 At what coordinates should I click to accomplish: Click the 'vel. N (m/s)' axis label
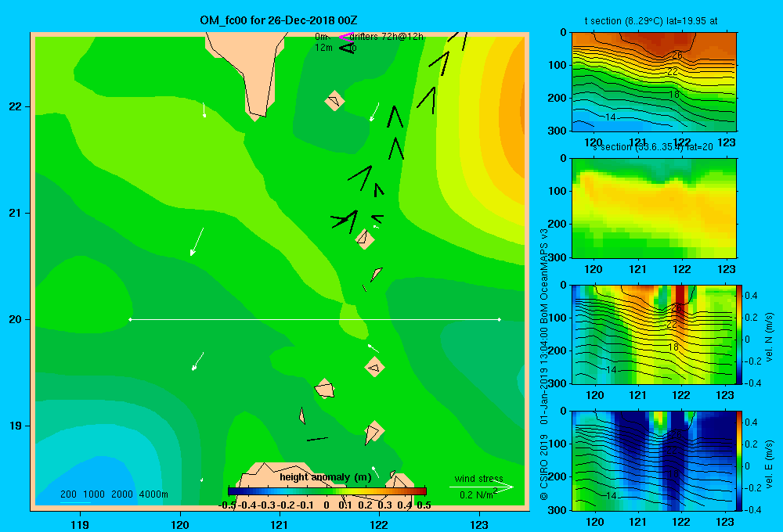[769, 337]
